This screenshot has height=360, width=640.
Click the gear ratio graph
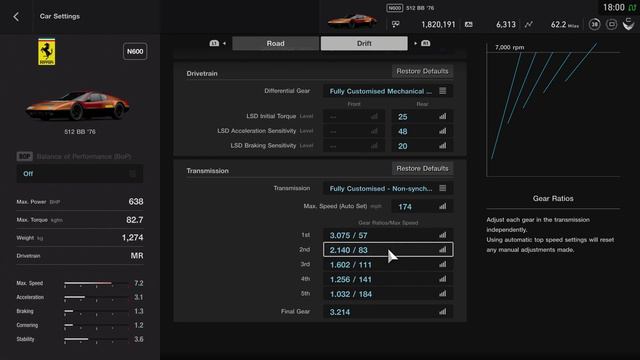click(553, 109)
